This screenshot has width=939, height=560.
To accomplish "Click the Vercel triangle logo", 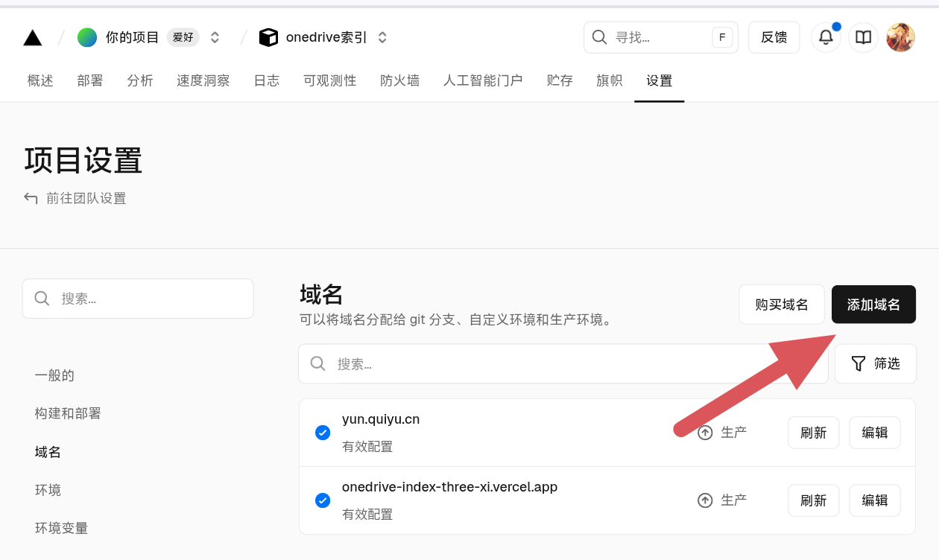I will click(x=32, y=36).
